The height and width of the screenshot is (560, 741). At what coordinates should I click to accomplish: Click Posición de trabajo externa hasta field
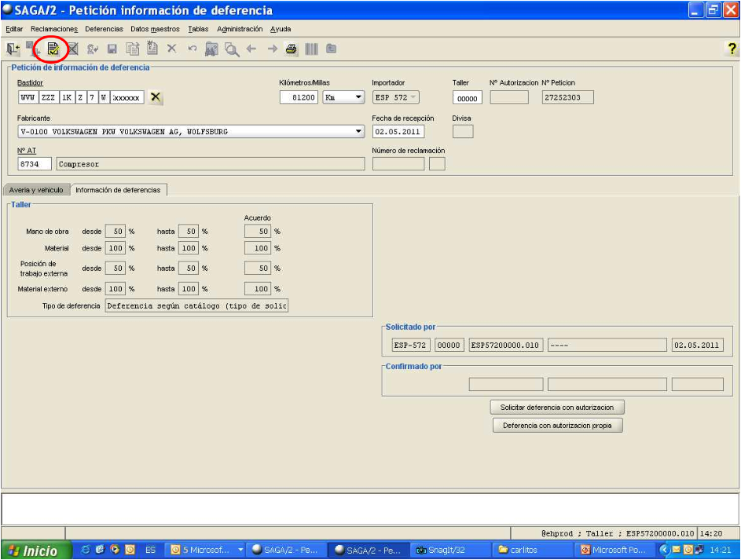(x=189, y=268)
